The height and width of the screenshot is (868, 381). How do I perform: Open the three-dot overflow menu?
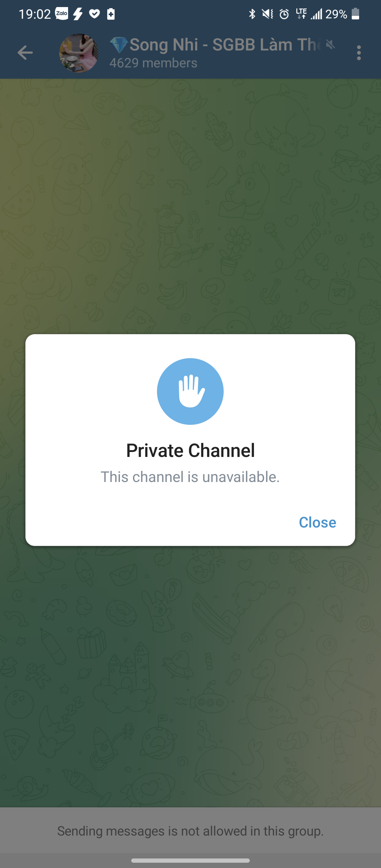click(359, 53)
